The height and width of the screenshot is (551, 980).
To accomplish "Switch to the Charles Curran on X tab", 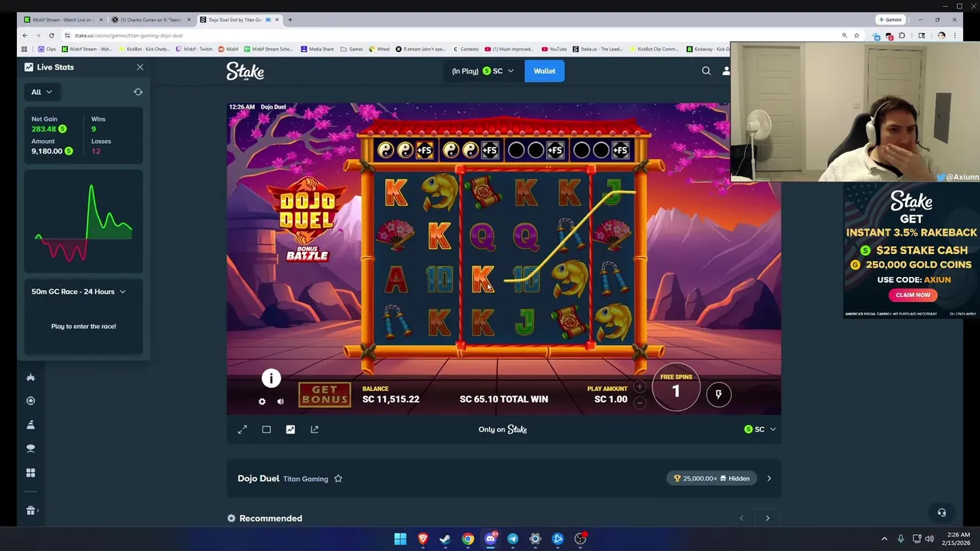I will click(151, 19).
